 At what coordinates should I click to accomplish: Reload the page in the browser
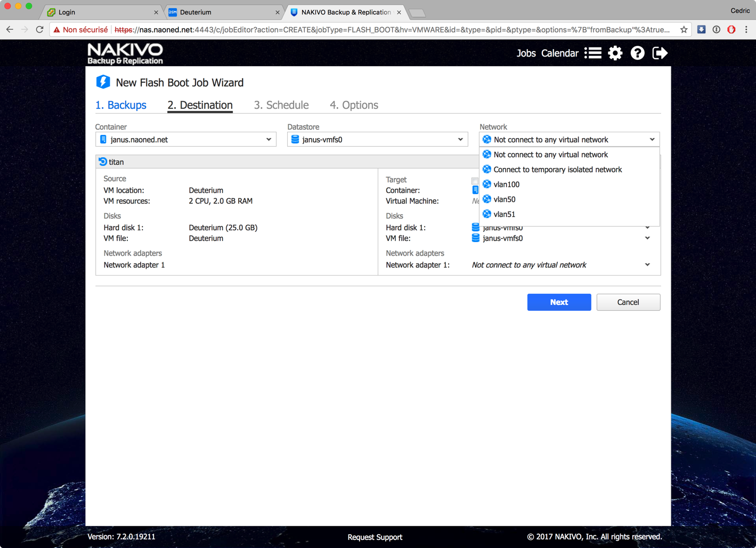click(x=39, y=30)
